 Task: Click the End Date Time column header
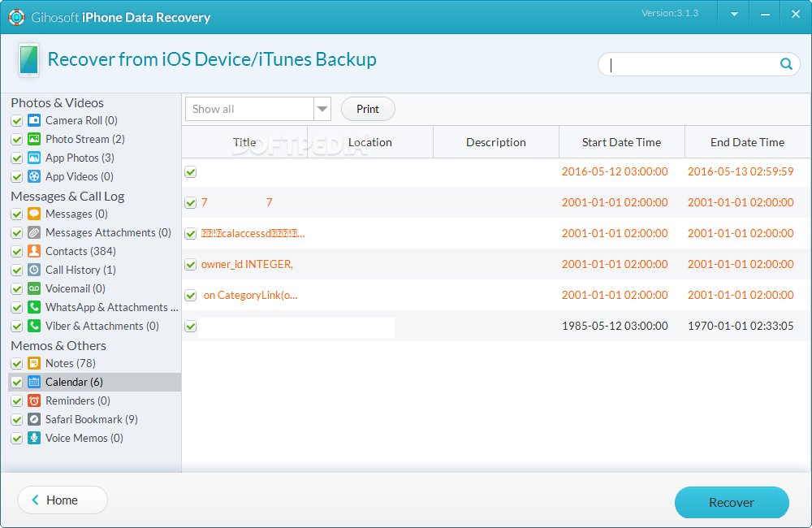tap(747, 142)
